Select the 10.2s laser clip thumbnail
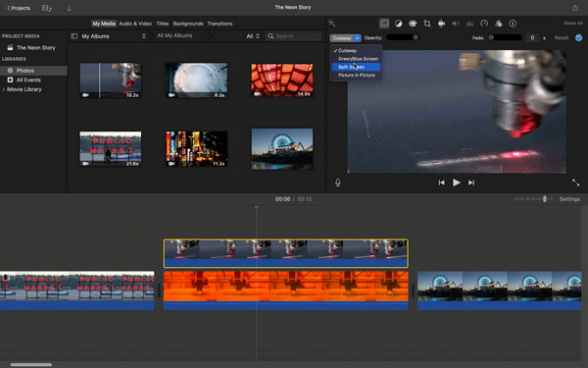The image size is (588, 368). tap(110, 80)
